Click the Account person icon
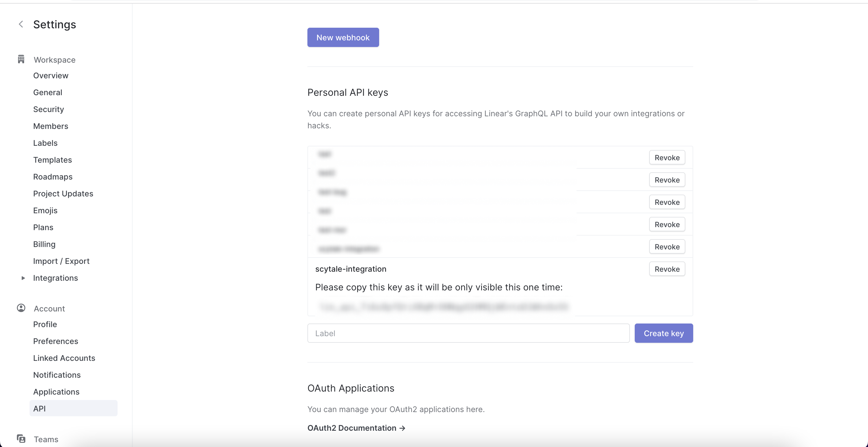This screenshot has width=868, height=447. 21,308
